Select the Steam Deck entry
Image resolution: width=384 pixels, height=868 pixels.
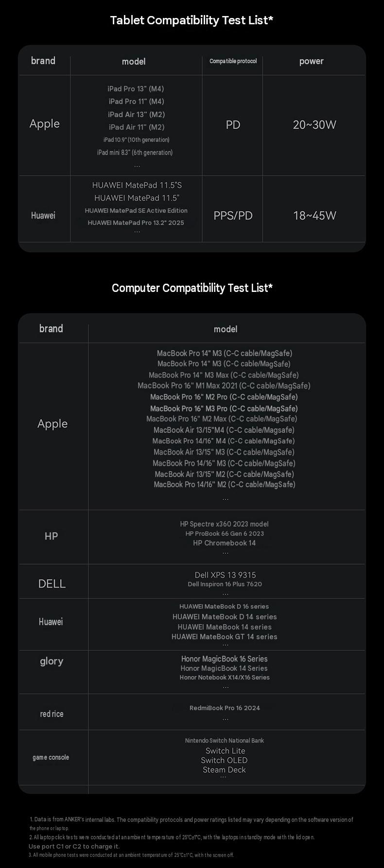point(224,770)
